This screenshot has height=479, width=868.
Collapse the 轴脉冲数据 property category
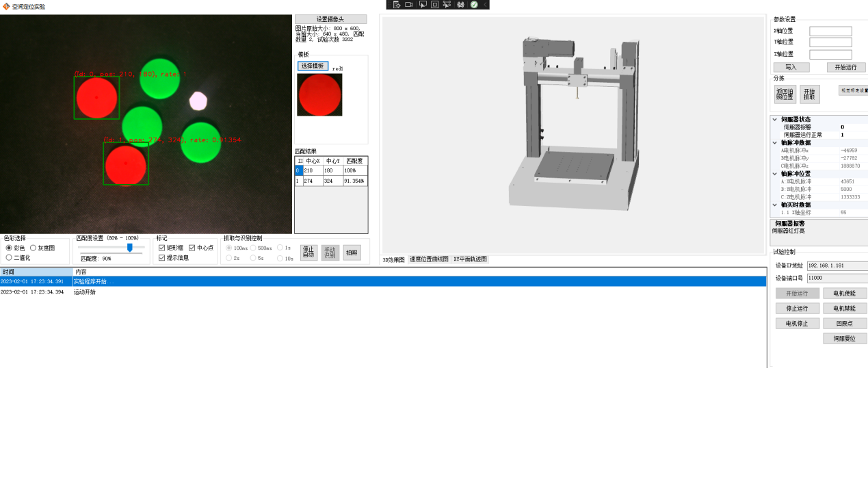[x=775, y=142]
